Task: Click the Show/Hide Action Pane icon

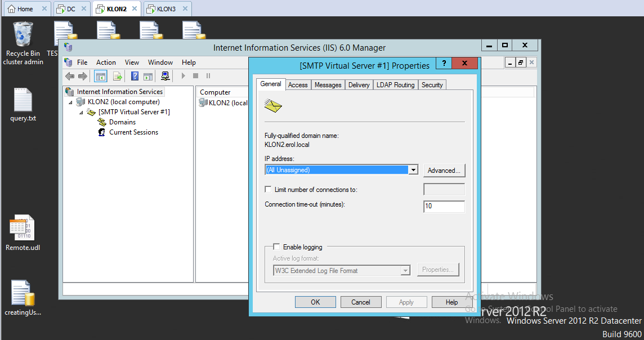Action: [x=148, y=76]
